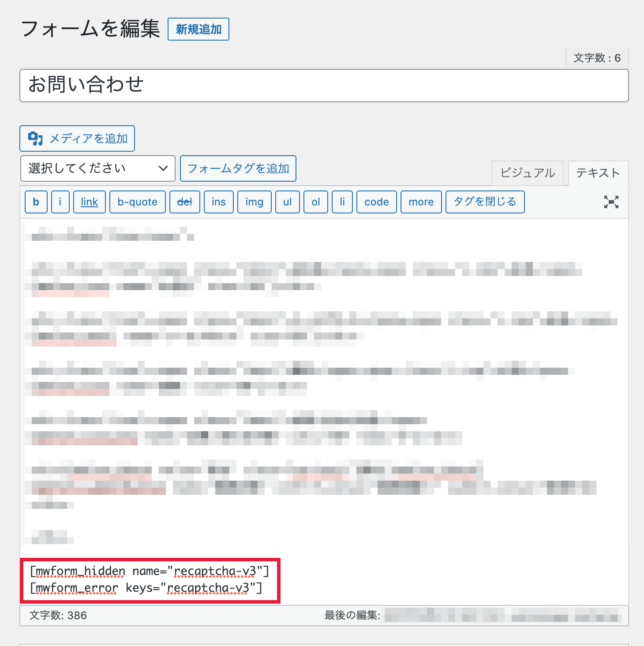Insert an li tag

tap(342, 202)
